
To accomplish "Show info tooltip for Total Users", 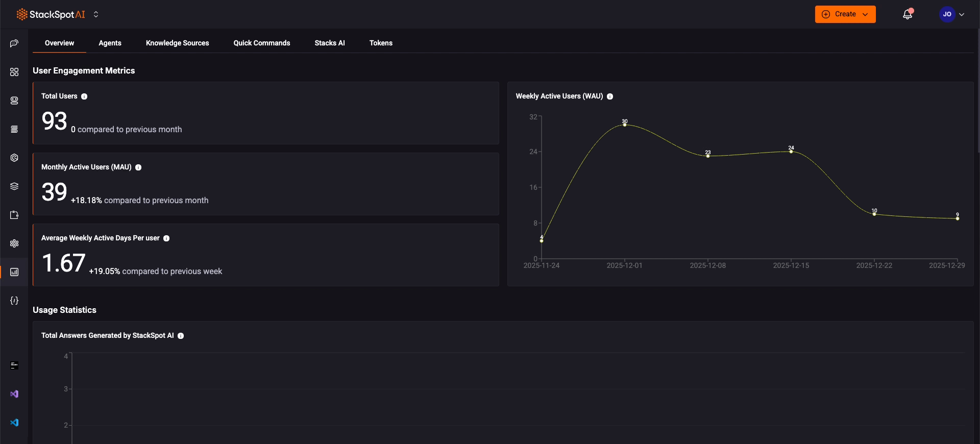I will click(x=84, y=96).
